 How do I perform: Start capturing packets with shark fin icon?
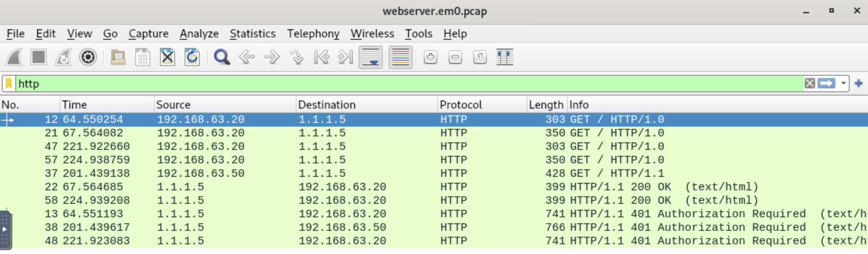point(14,57)
